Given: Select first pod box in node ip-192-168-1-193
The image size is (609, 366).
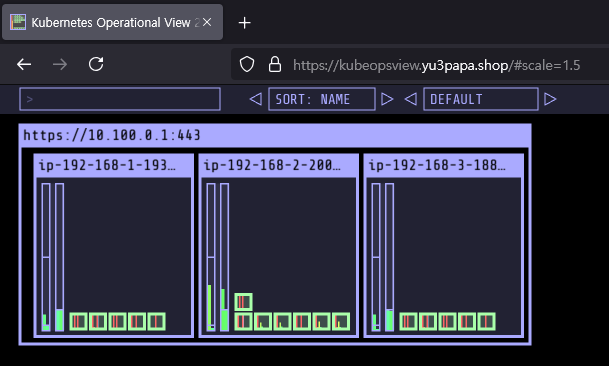Looking at the screenshot, I should (x=78, y=322).
